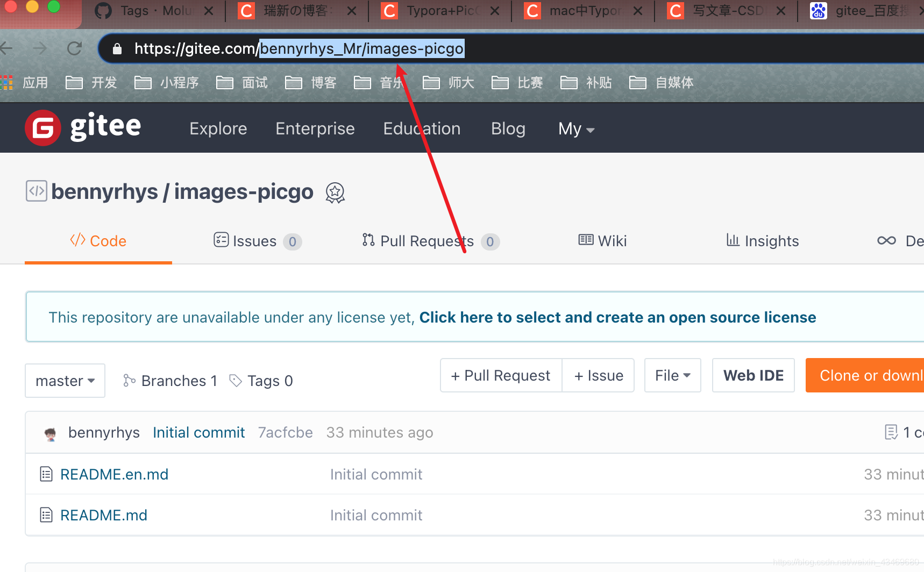Open the 小程序 bookmark folder

[x=167, y=82]
